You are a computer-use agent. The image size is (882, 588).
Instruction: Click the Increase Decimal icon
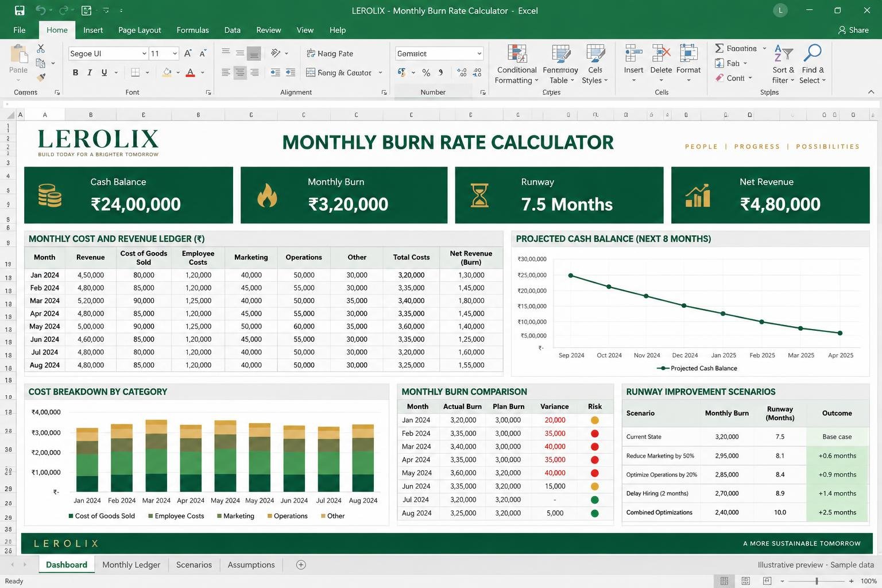(462, 72)
